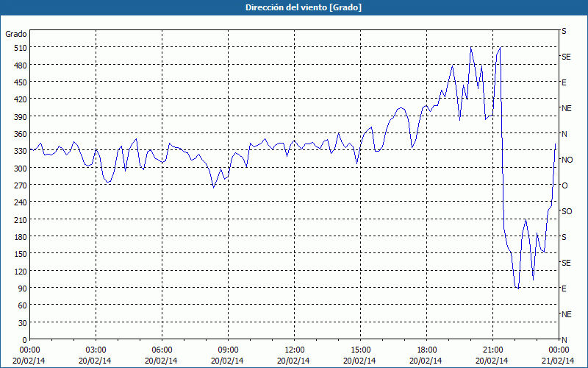Image resolution: width=588 pixels, height=368 pixels.
Task: Select the 330 degree axis label
Action: tap(21, 151)
